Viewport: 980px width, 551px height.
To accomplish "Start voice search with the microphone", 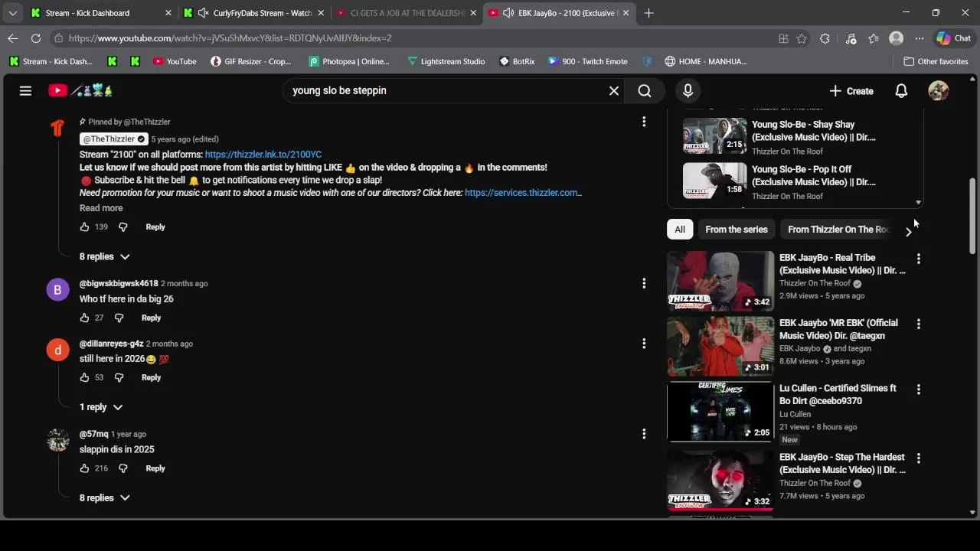I will click(688, 90).
